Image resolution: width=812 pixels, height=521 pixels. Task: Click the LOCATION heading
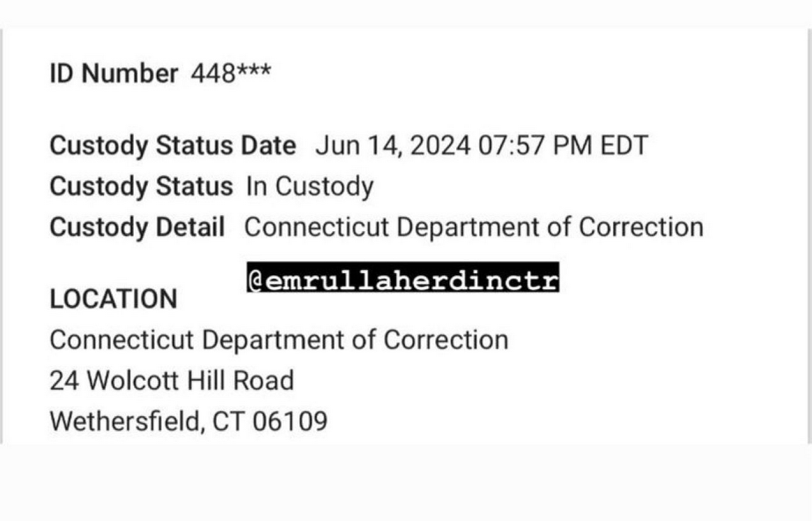tap(113, 299)
